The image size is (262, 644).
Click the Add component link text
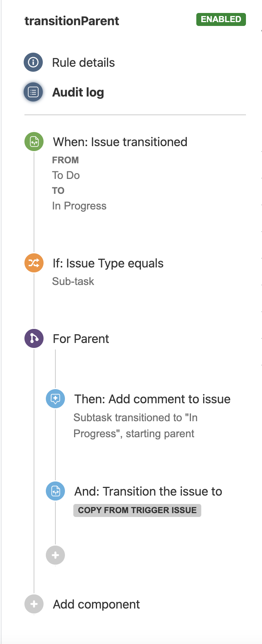point(96,604)
